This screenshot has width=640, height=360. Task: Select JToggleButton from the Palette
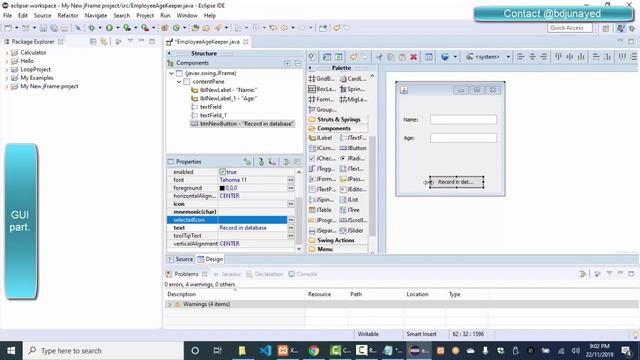322,169
